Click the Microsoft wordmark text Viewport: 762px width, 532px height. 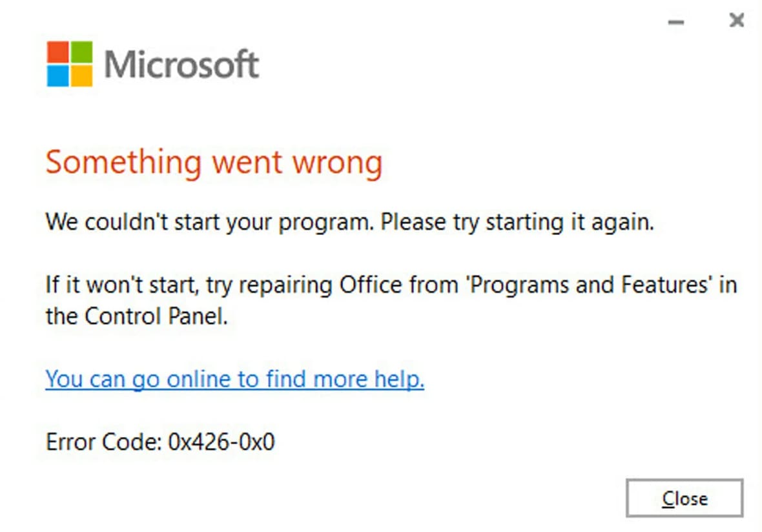(181, 65)
